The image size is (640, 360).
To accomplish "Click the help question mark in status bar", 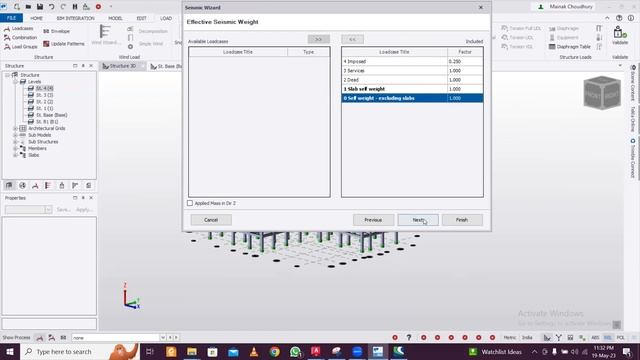I will coord(409,338).
